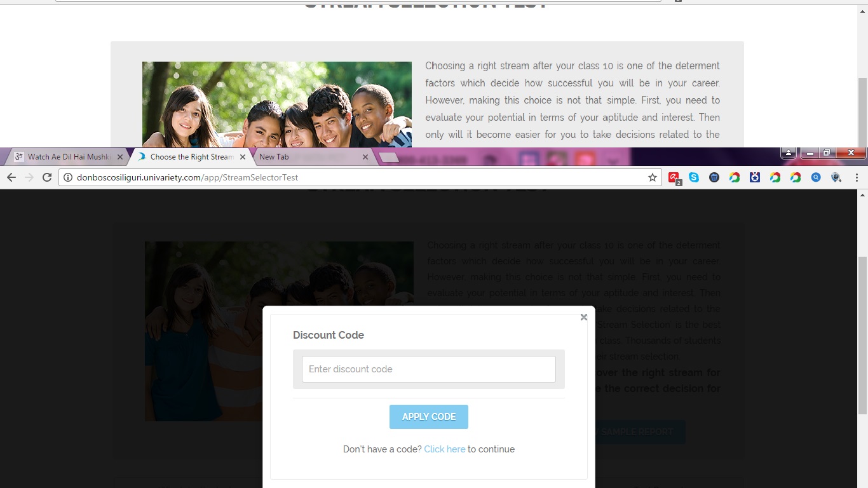
Task: Apply the code with APPLY CODE button
Action: point(429,417)
